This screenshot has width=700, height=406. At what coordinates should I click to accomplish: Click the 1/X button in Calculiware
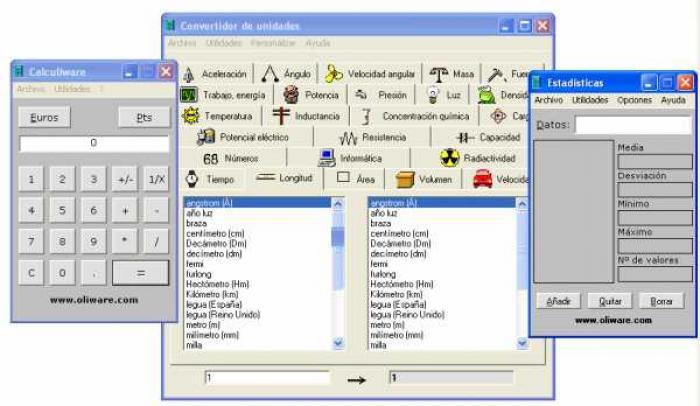[156, 180]
